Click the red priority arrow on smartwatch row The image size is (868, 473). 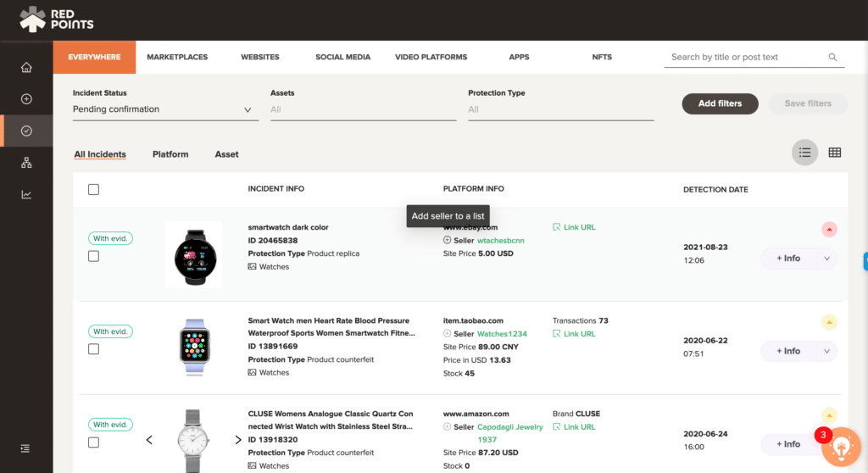coord(829,230)
